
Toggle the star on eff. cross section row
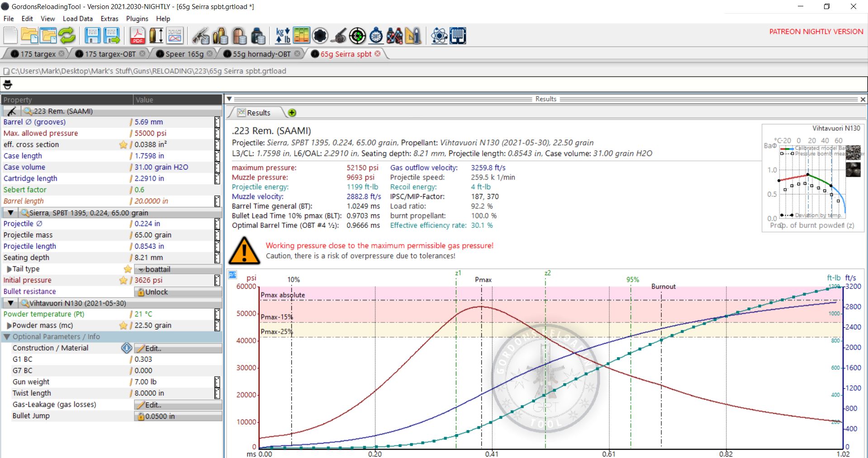tap(123, 145)
